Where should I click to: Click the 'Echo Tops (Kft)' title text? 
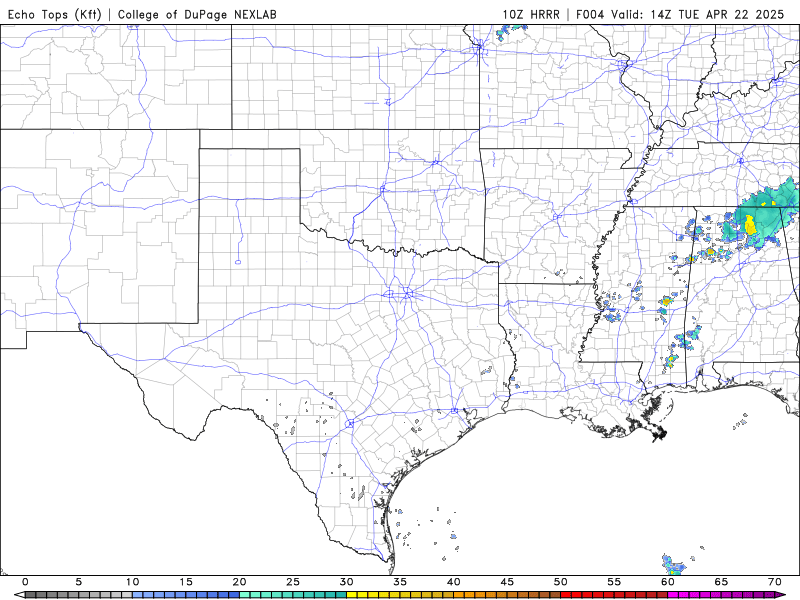pos(55,14)
